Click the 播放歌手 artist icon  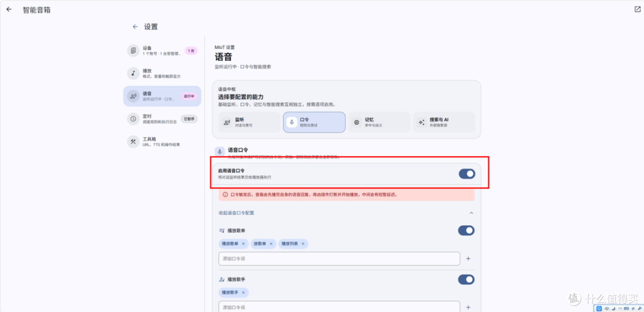tap(222, 280)
